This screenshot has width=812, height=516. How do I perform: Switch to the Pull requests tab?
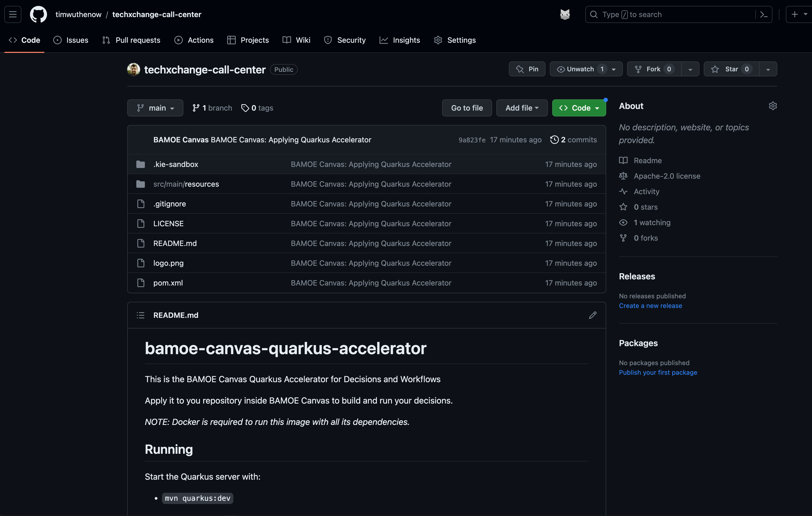point(131,40)
